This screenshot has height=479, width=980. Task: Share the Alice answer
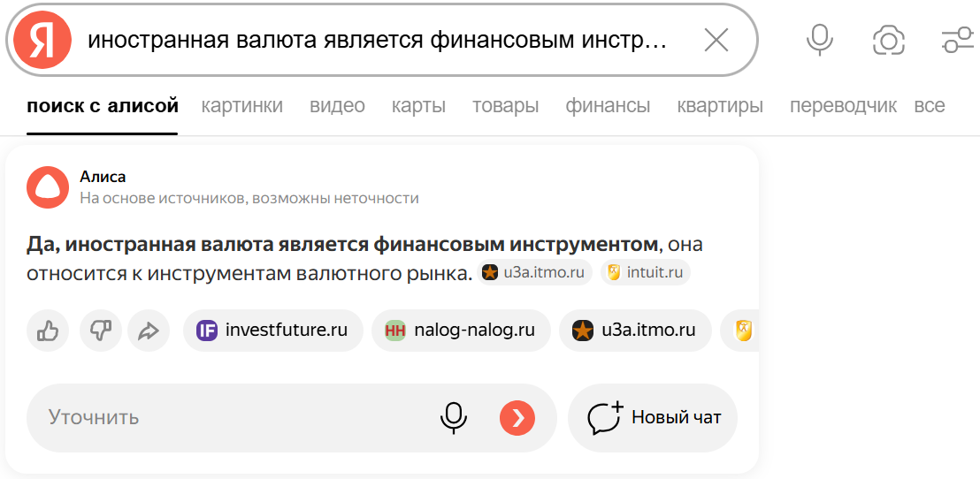click(x=149, y=330)
